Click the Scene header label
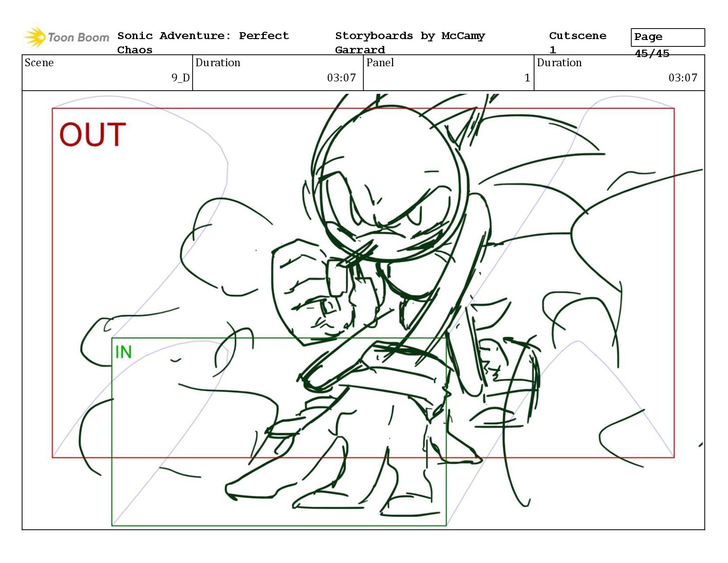 pos(39,63)
